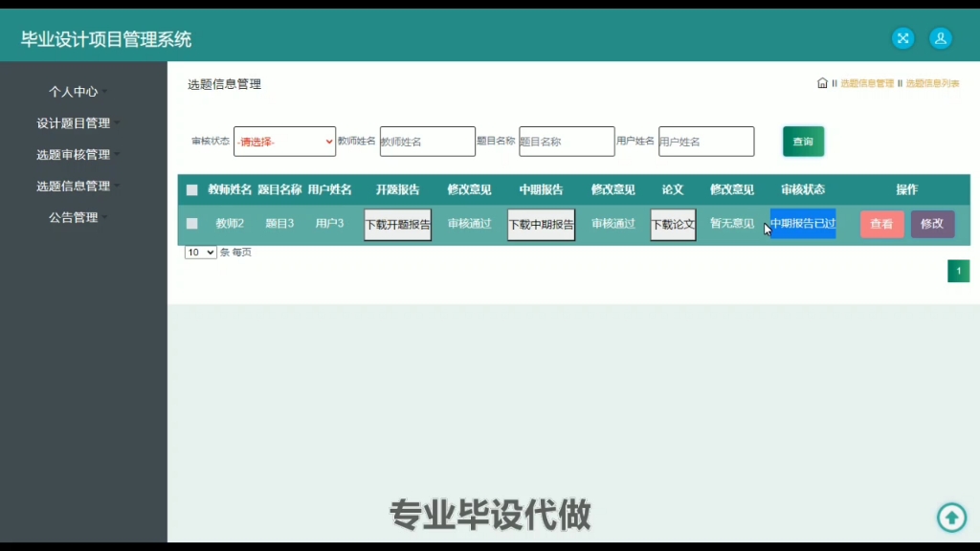Click the 教师姓名 input field
The width and height of the screenshot is (980, 551).
point(427,141)
